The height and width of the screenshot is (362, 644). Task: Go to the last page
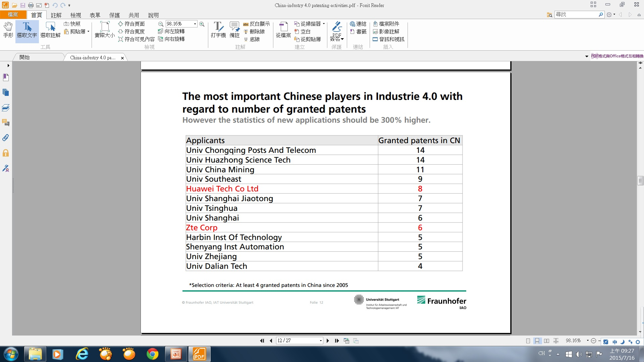[x=337, y=341]
